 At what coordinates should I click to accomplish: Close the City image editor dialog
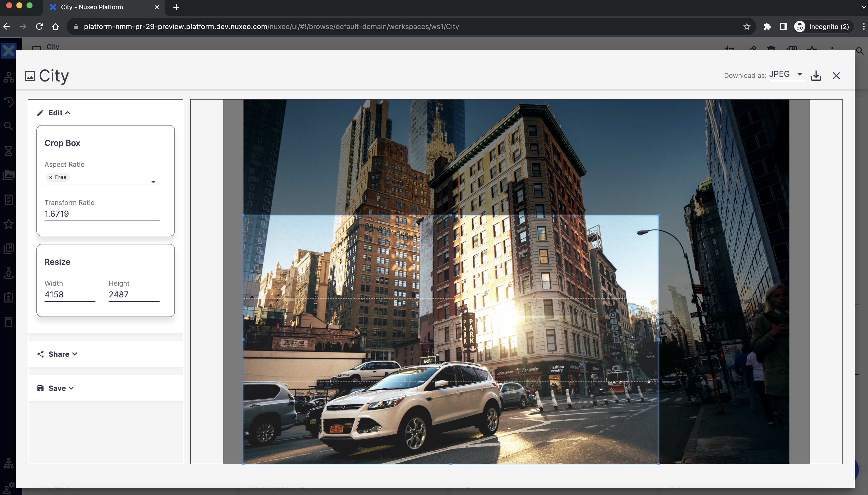click(836, 75)
